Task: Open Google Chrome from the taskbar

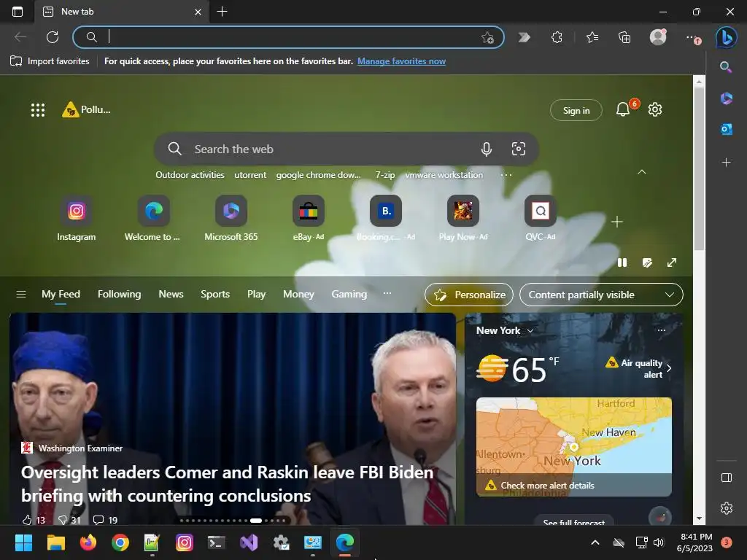Action: 120,542
